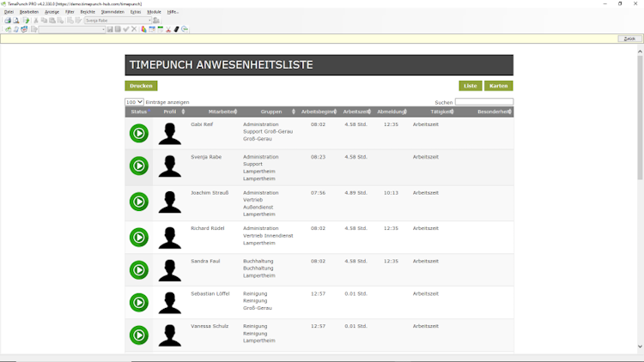
Task: Toggle the green status icon for Sandra Faul
Action: coord(139,270)
